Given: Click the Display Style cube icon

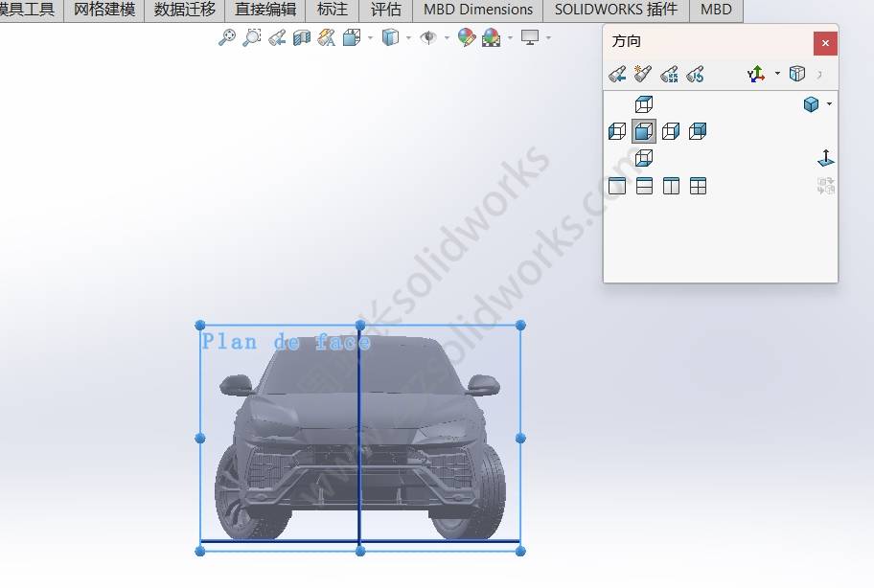Looking at the screenshot, I should [390, 37].
